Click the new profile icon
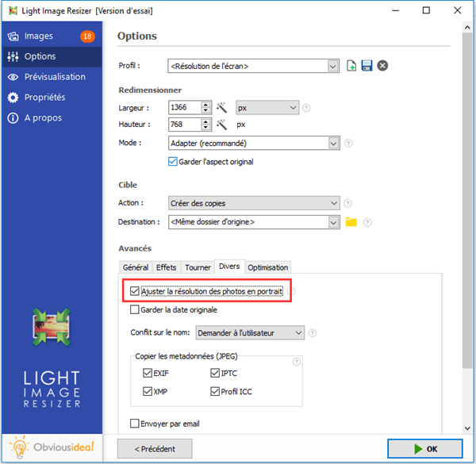476x464 pixels. point(351,66)
